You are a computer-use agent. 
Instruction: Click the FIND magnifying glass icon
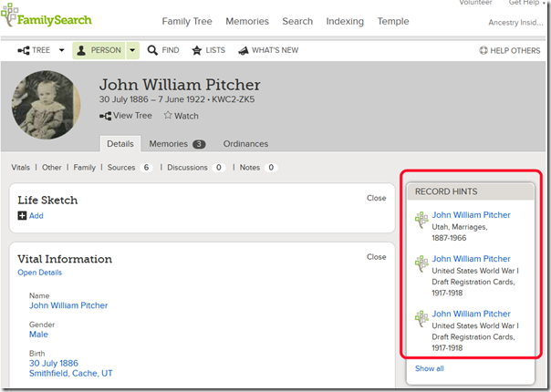pyautogui.click(x=152, y=50)
